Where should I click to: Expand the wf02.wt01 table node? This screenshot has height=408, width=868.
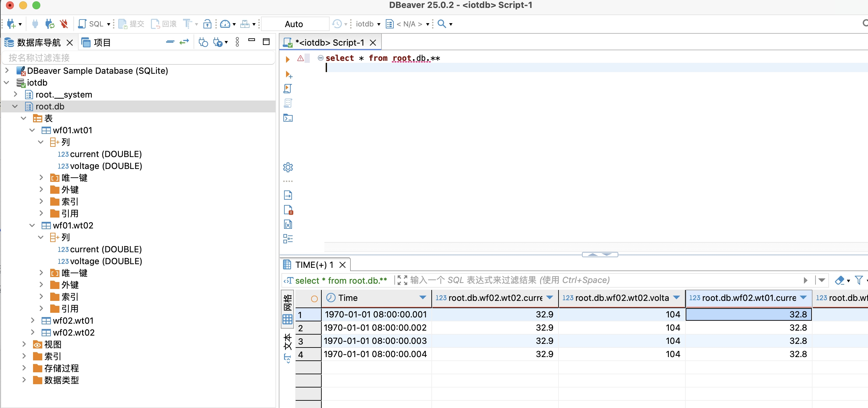point(32,320)
